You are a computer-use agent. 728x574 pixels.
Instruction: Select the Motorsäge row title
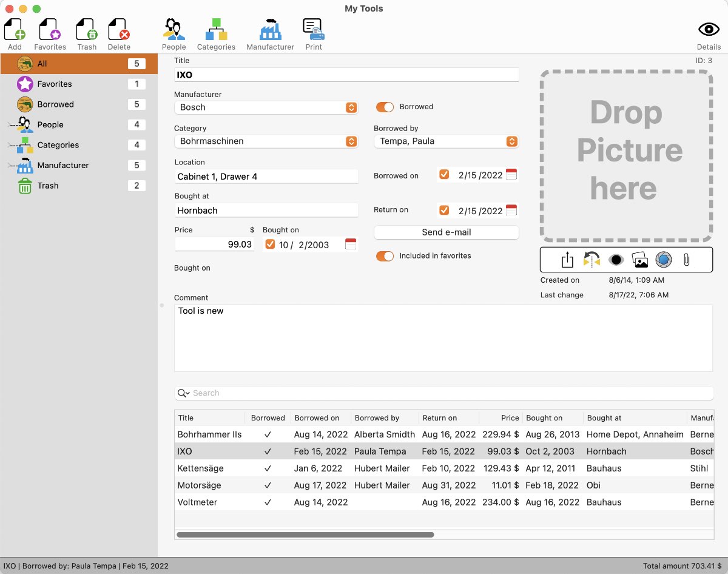199,485
